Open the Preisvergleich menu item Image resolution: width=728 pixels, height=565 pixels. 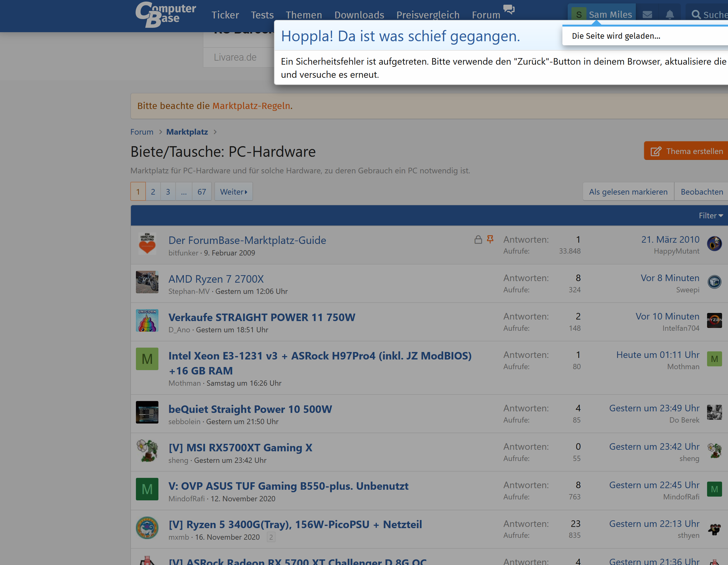pyautogui.click(x=428, y=15)
